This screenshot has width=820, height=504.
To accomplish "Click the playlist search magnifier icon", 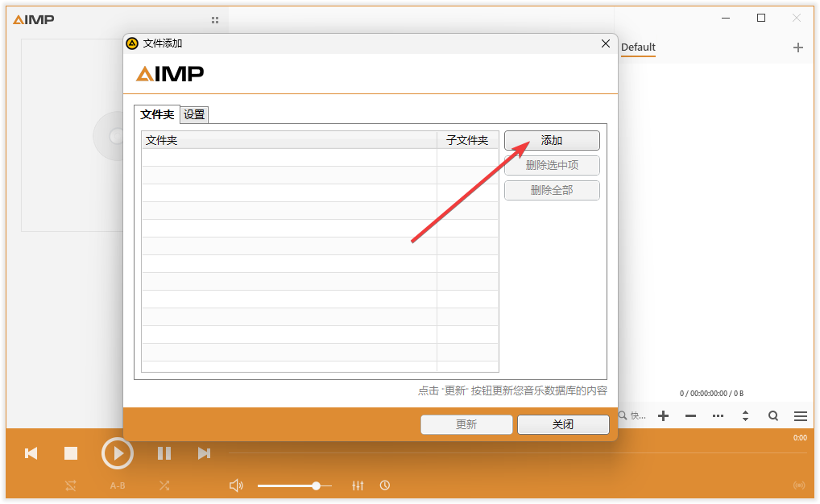I will pos(772,415).
